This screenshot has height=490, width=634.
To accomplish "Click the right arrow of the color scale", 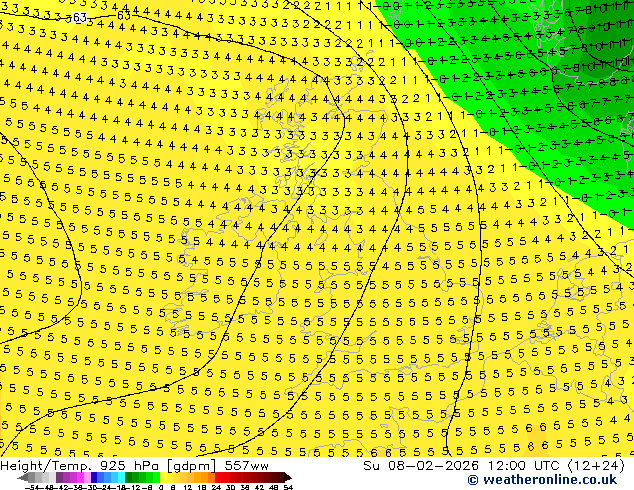I will 288,477.
